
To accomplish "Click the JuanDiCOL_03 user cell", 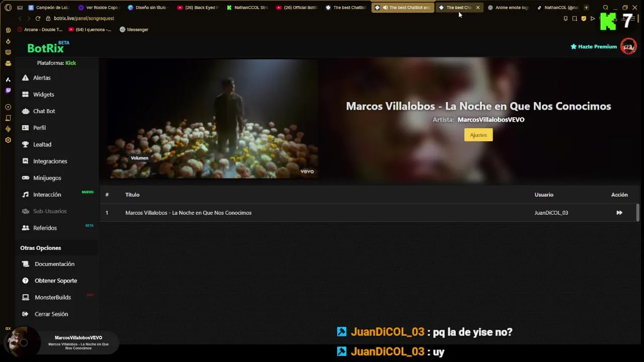I will pyautogui.click(x=551, y=213).
